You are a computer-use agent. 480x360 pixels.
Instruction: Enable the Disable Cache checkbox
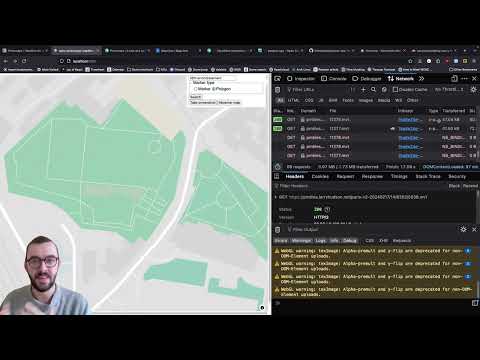coord(395,90)
